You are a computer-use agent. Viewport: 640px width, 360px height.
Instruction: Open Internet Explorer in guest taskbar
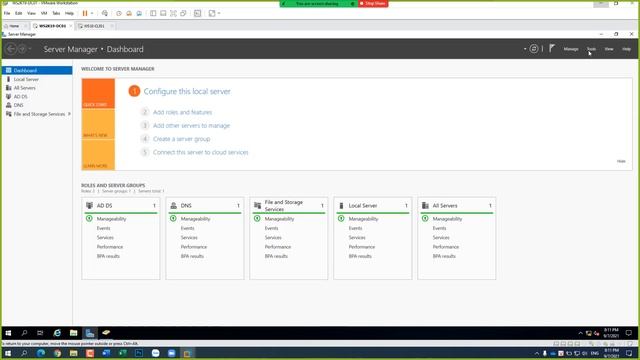click(x=57, y=333)
